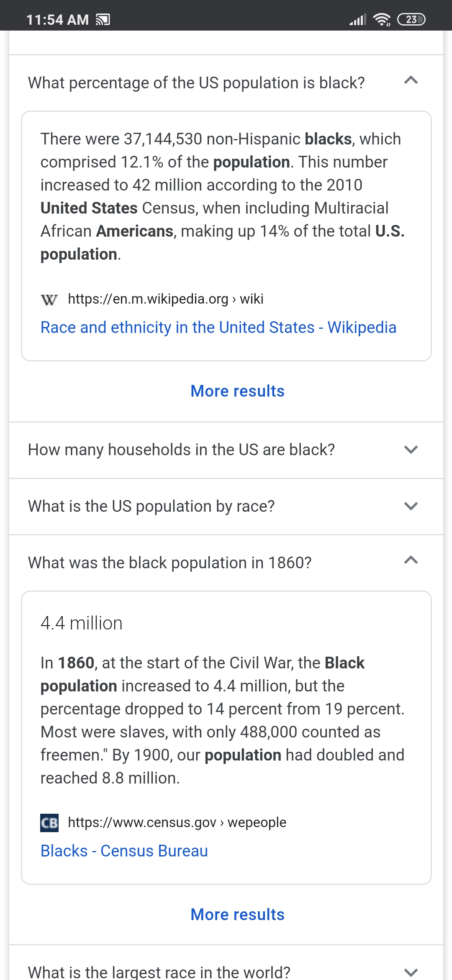Image resolution: width=452 pixels, height=980 pixels.
Task: Tap the '4.4 million' answer heading
Action: click(82, 623)
